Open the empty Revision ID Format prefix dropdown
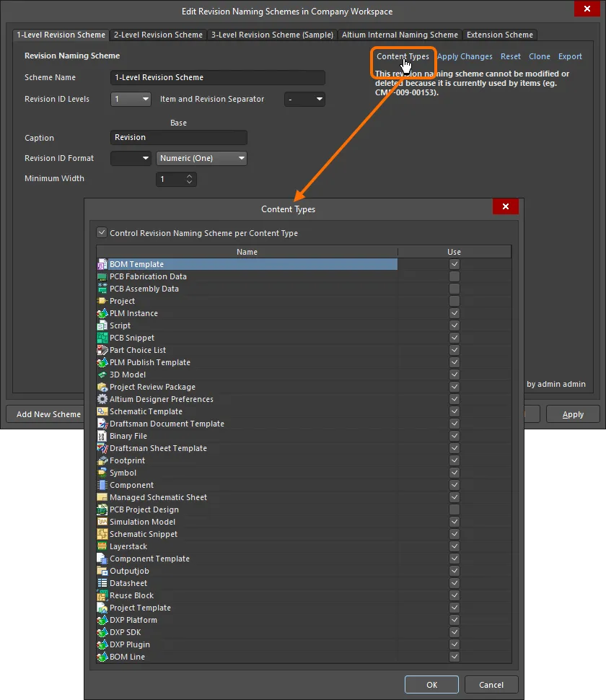606x700 pixels. 131,158
